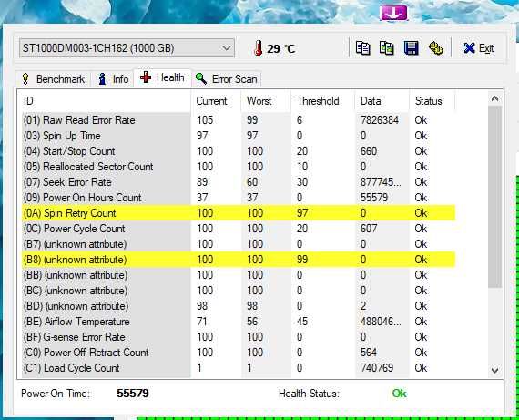Click the Status column header
The height and width of the screenshot is (420, 519).
click(x=432, y=101)
